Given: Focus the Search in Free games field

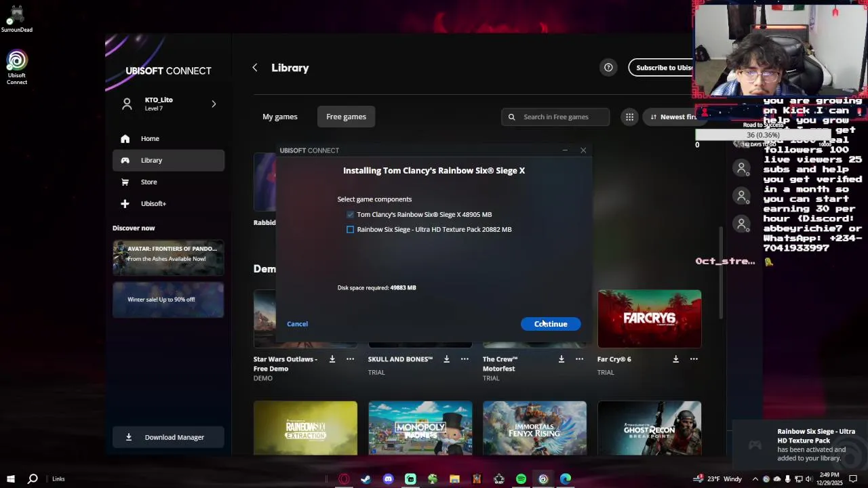Looking at the screenshot, I should [555, 117].
